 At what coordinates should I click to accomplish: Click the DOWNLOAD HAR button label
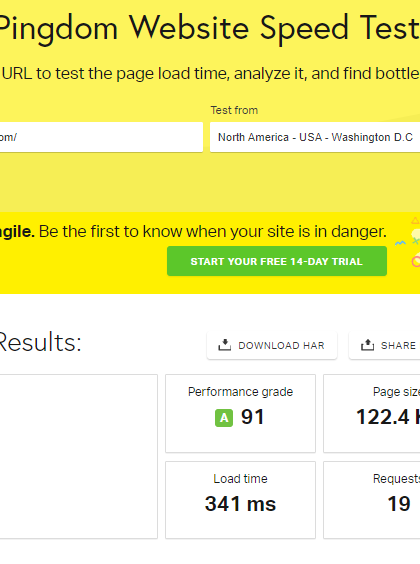point(281,345)
